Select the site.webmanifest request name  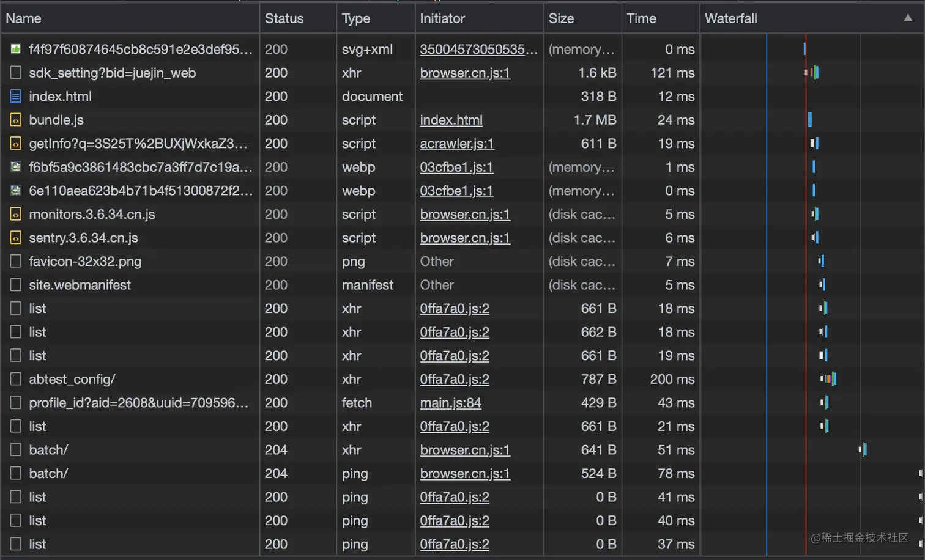click(80, 285)
